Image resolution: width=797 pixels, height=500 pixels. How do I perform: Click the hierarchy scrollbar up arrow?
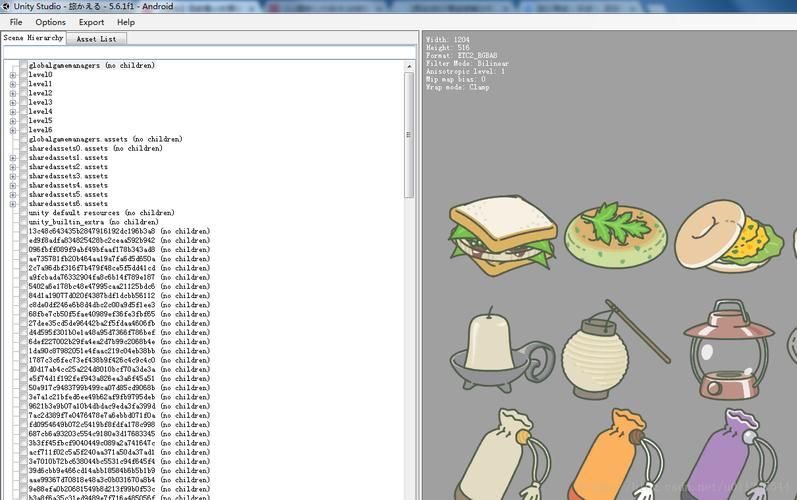click(409, 67)
